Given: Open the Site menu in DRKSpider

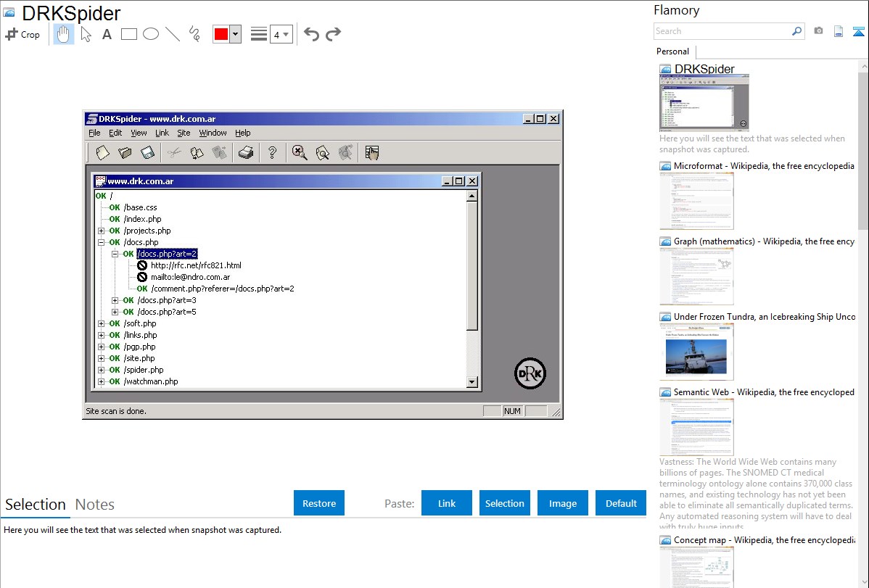Looking at the screenshot, I should [184, 133].
